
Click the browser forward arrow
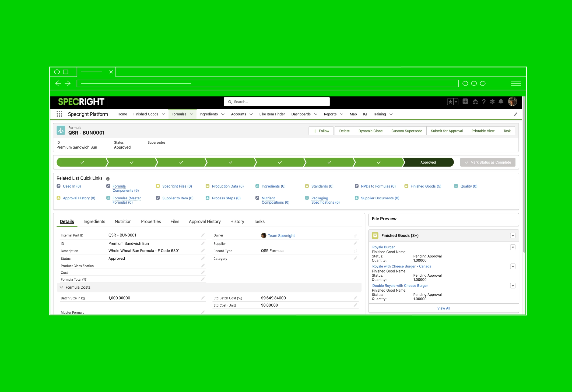pyautogui.click(x=68, y=83)
